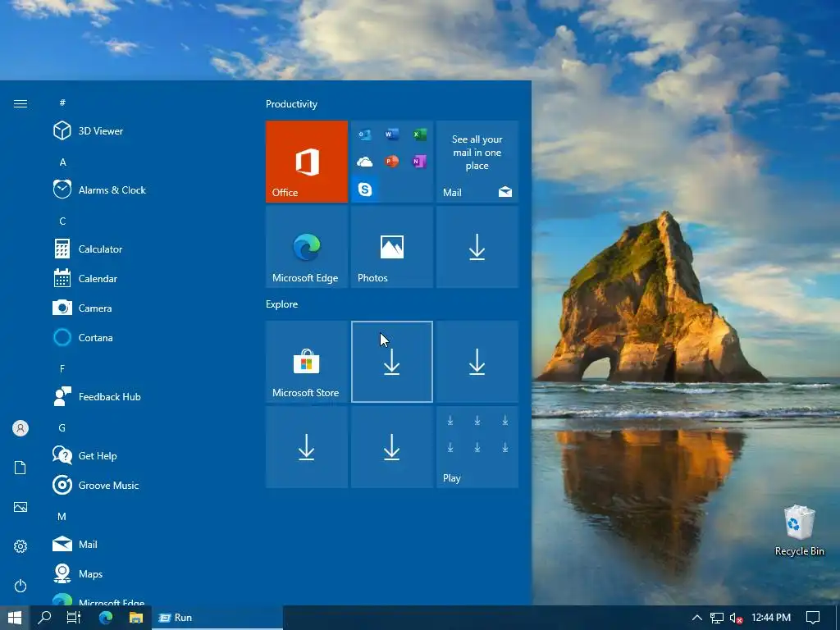This screenshot has width=840, height=630.
Task: Click the Outlook icon in the Office folder tile
Action: coord(365,135)
